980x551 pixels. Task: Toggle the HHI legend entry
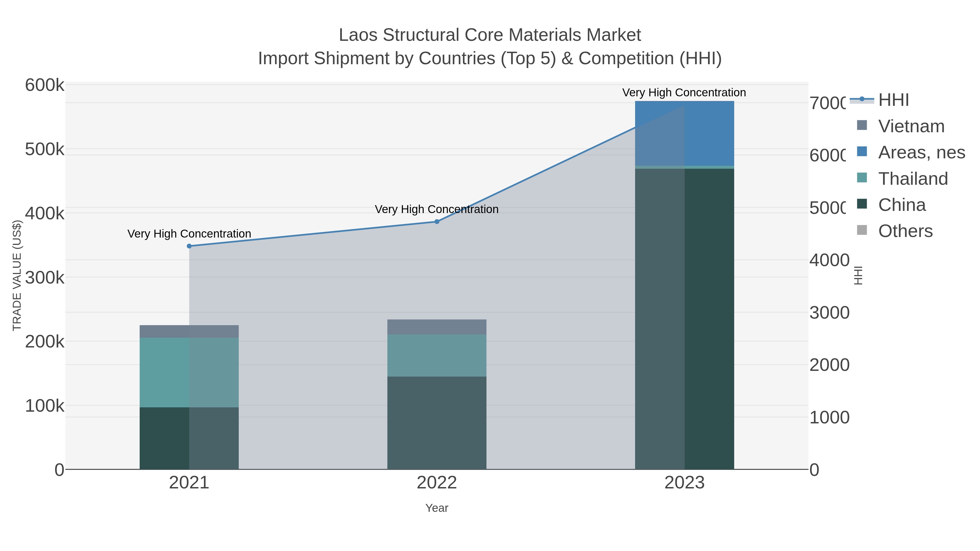[x=880, y=100]
